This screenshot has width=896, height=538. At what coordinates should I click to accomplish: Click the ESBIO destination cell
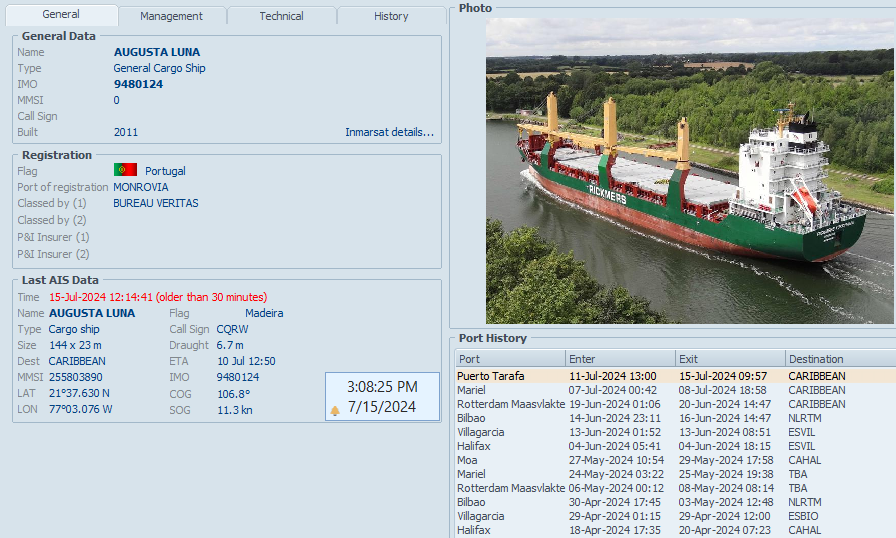[803, 516]
